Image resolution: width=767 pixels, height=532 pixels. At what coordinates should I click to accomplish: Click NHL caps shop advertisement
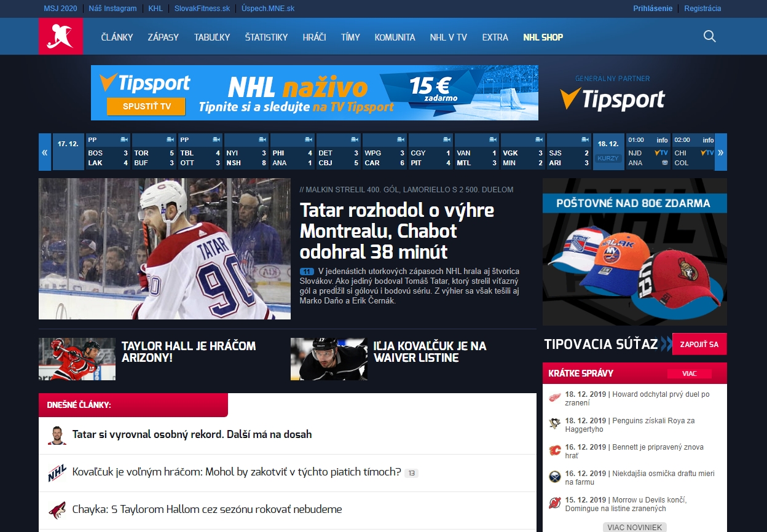point(634,252)
